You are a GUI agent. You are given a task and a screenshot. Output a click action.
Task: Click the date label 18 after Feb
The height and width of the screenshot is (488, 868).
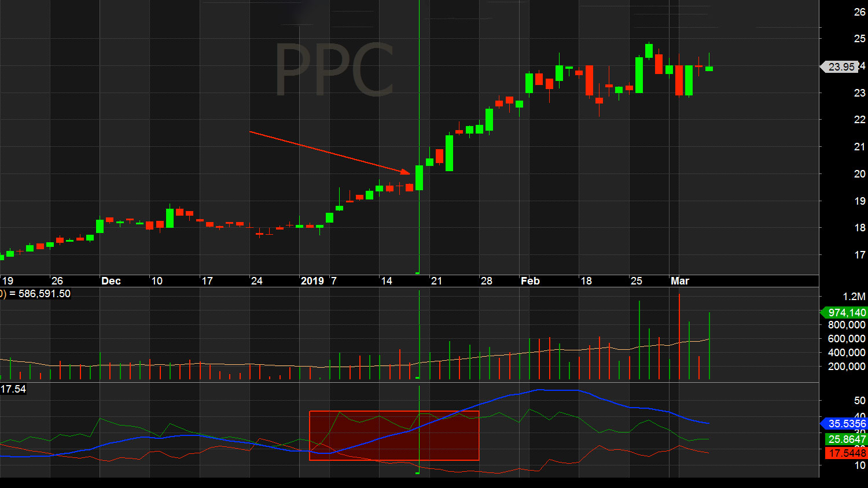coord(586,281)
